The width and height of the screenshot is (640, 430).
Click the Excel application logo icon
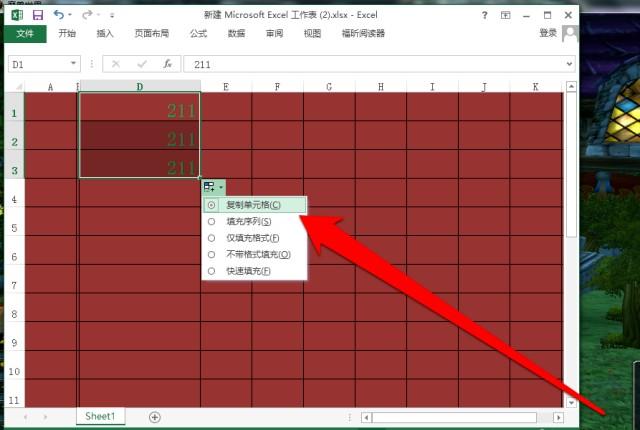[x=17, y=15]
